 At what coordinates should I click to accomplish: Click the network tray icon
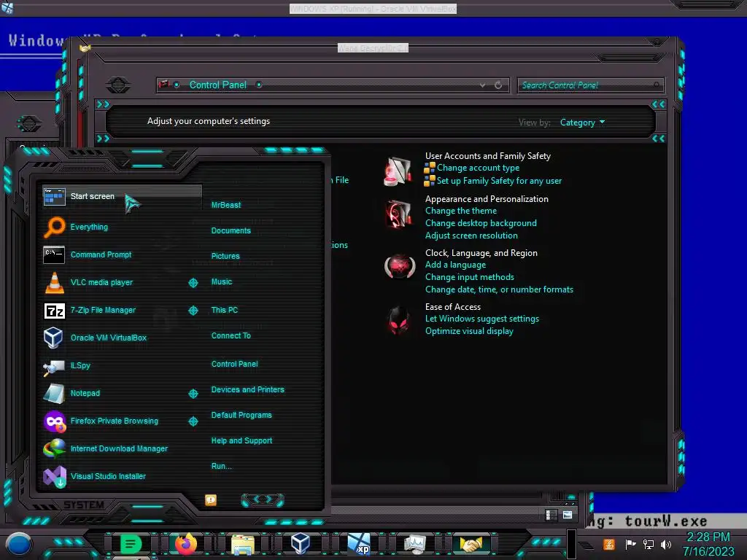(648, 544)
